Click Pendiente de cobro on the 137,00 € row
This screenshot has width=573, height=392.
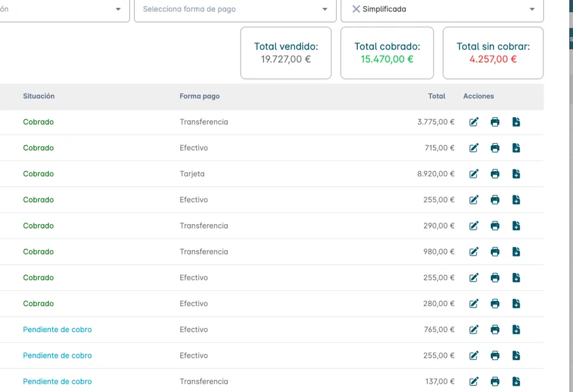[x=57, y=381]
